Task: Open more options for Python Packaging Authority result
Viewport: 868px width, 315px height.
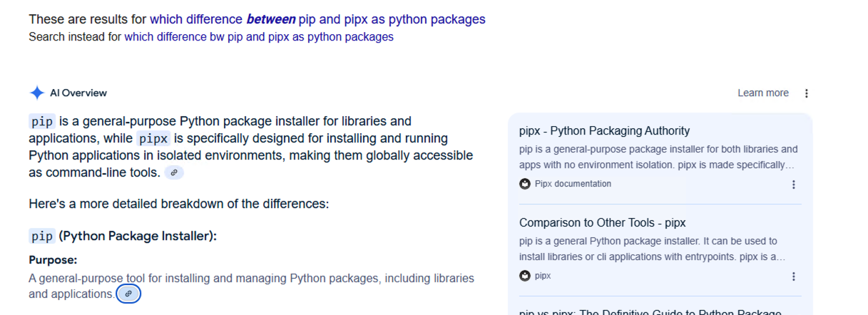Action: [x=794, y=185]
